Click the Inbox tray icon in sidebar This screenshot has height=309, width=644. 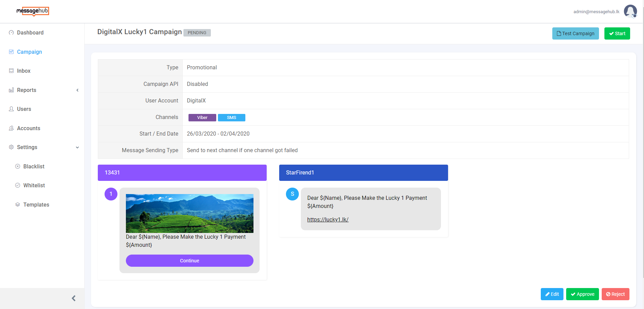click(11, 71)
